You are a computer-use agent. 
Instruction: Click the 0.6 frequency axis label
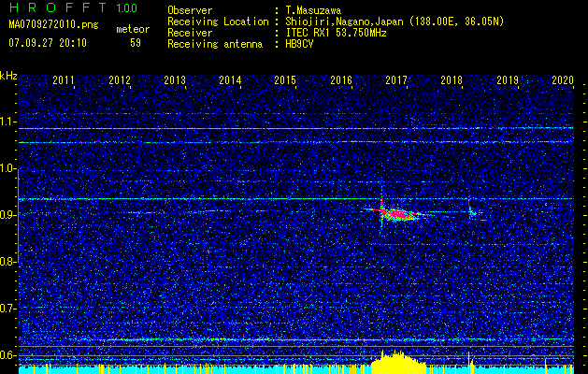[x=8, y=355]
